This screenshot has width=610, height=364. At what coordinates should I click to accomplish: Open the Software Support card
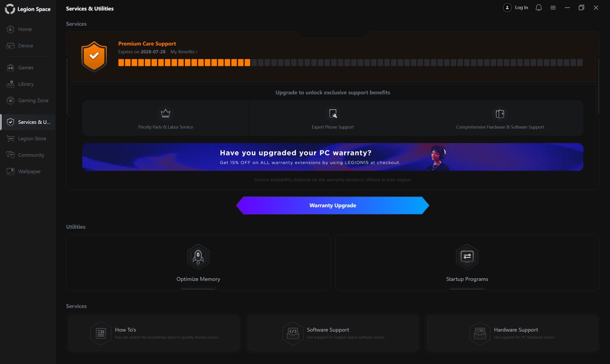[x=333, y=333]
